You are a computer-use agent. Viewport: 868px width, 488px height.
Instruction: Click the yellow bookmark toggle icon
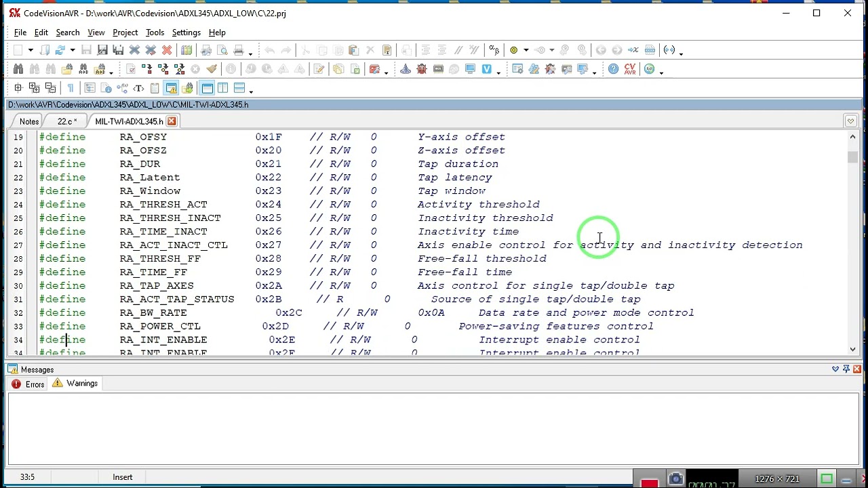514,50
